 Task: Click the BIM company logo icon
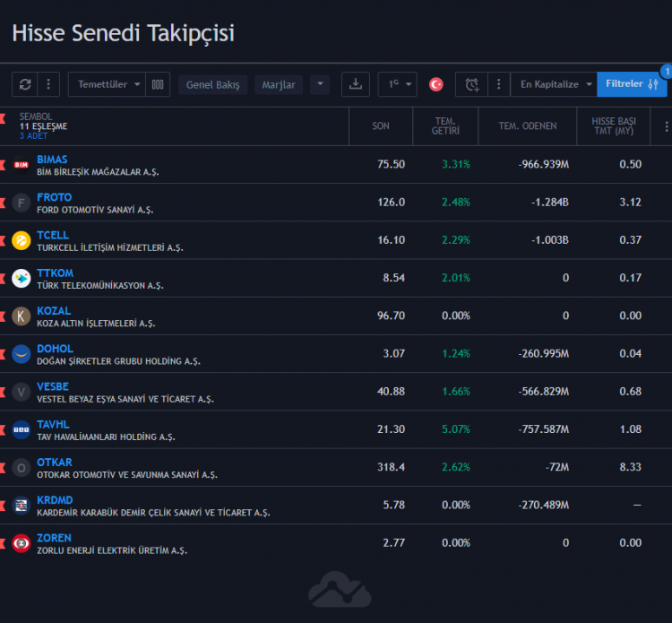tap(21, 165)
